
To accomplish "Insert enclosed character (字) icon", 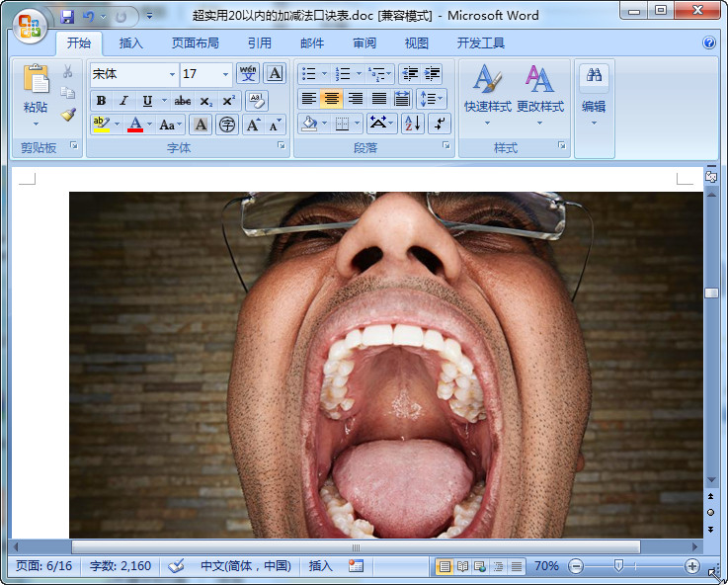I will tap(227, 125).
